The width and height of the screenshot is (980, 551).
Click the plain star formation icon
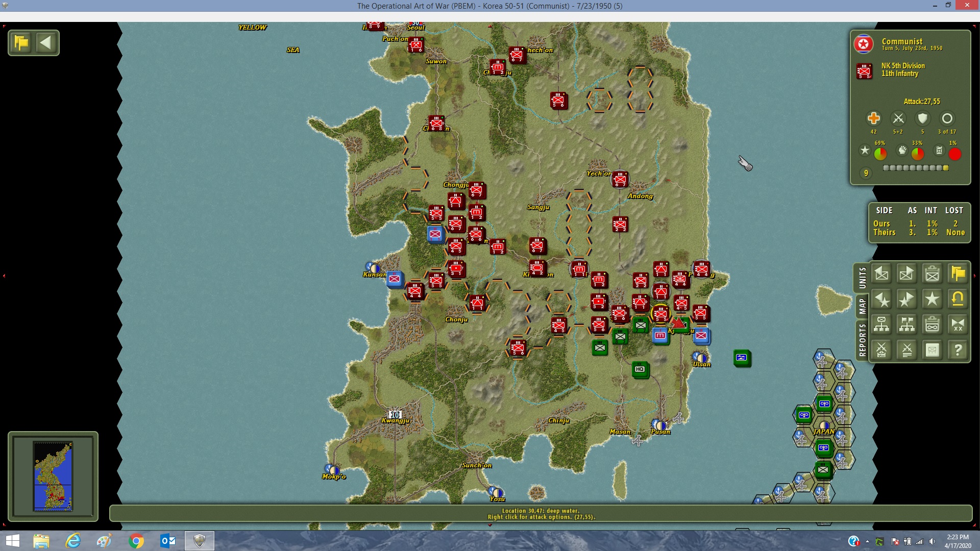click(x=933, y=299)
